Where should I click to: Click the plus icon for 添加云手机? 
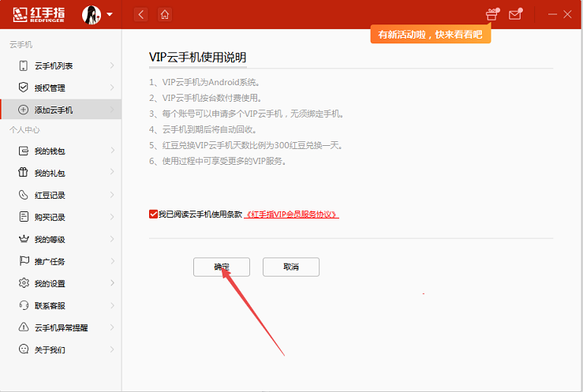23,110
